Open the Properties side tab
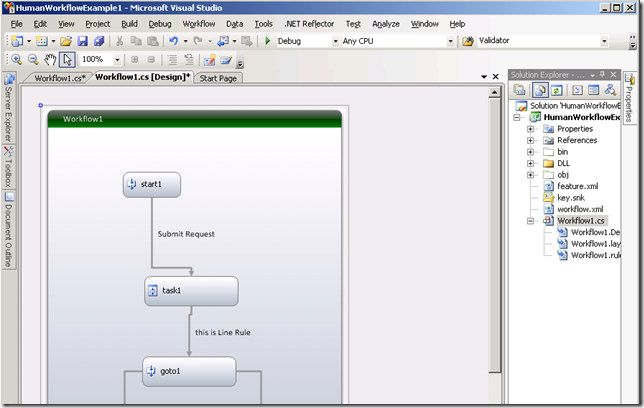The image size is (644, 408). coord(629,97)
